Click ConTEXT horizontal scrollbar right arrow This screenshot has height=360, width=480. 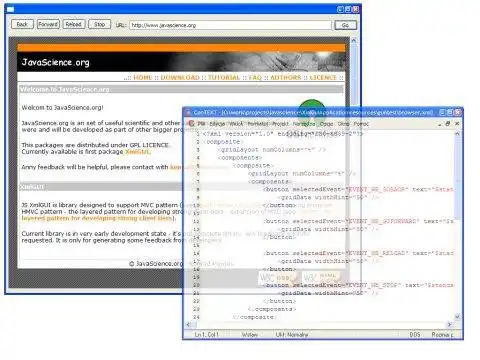pos(450,324)
